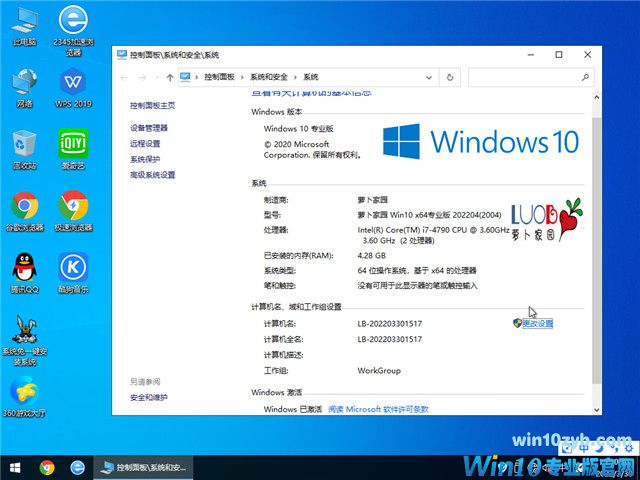Screen dimensions: 640x480
Task: Click scrollbar down arrow in System window
Action: coord(596,409)
